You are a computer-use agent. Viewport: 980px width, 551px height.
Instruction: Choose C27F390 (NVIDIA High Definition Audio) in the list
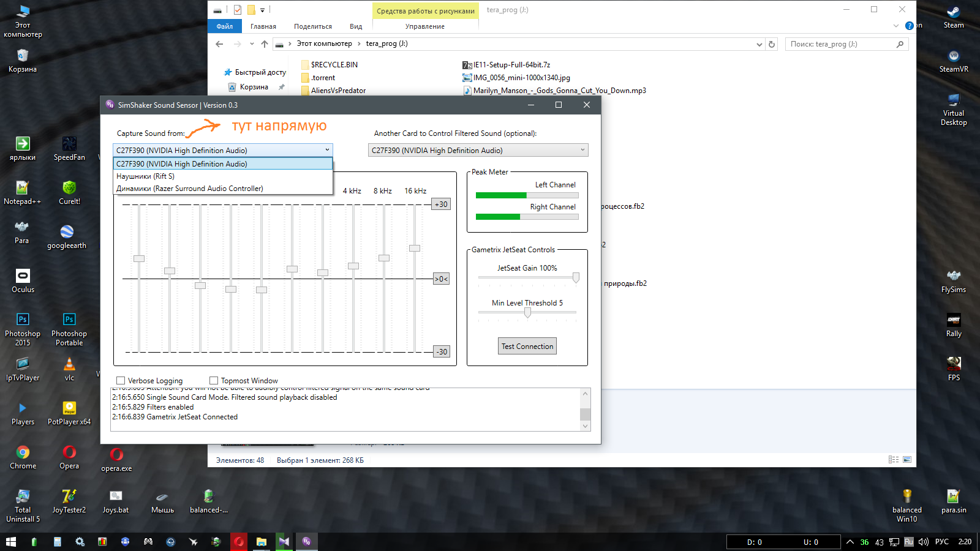(223, 164)
